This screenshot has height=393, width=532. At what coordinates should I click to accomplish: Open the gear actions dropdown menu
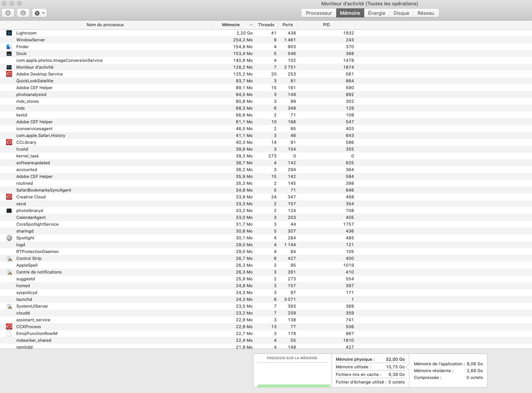coord(39,13)
